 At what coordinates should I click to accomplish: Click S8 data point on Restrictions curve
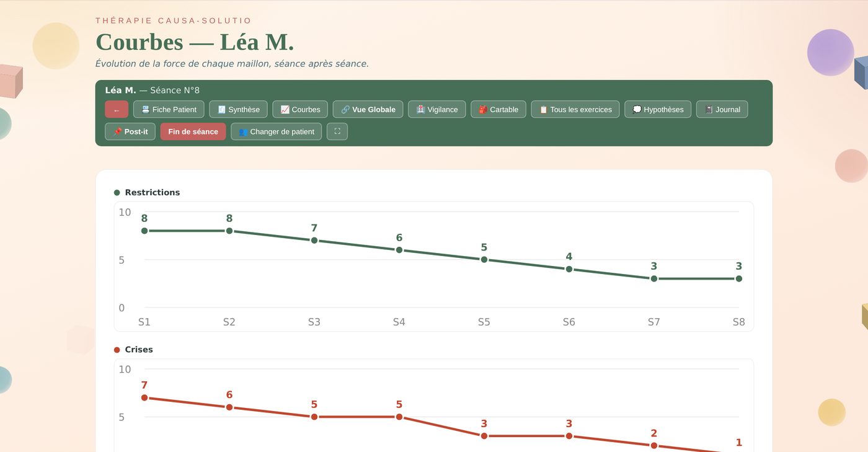[739, 279]
